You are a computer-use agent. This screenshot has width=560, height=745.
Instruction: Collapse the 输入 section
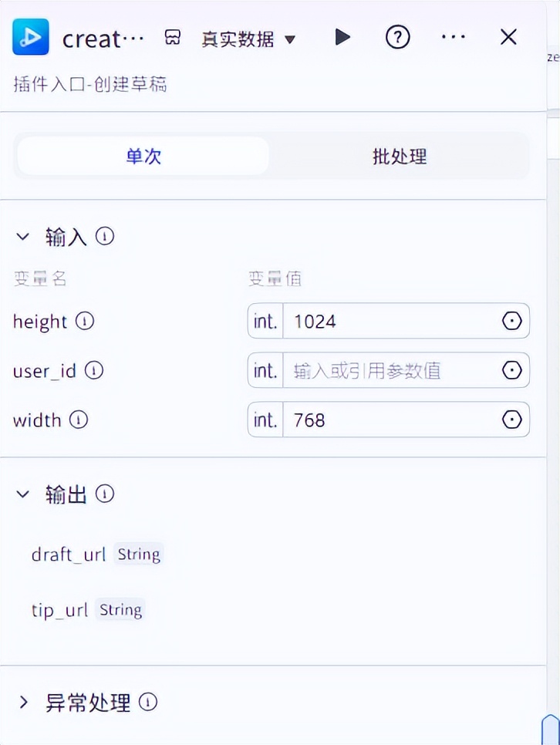pos(23,237)
